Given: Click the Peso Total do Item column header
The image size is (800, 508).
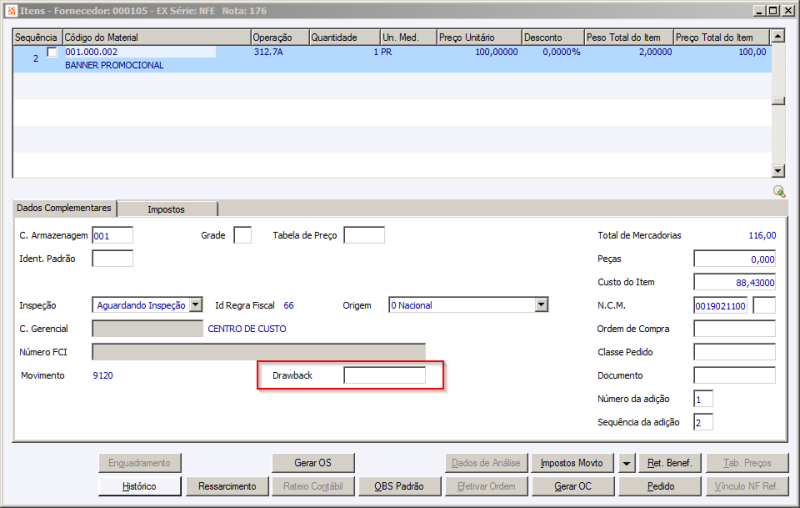Looking at the screenshot, I should 629,37.
